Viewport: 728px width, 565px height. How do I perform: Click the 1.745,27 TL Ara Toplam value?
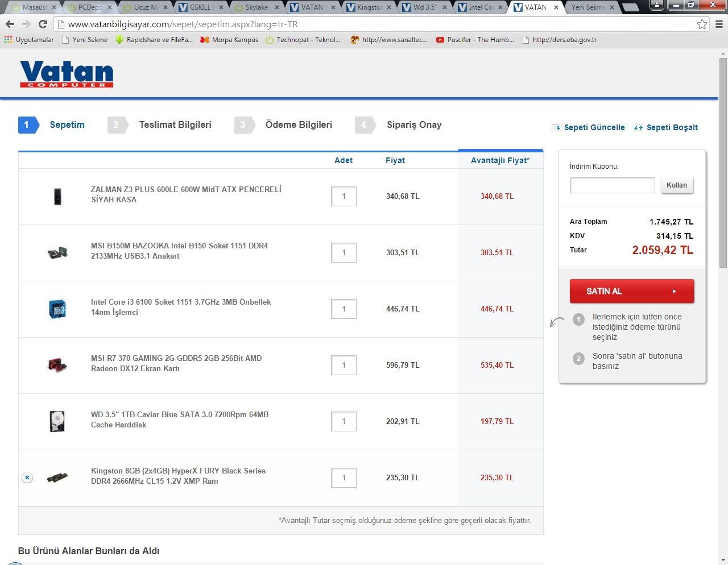tap(671, 222)
